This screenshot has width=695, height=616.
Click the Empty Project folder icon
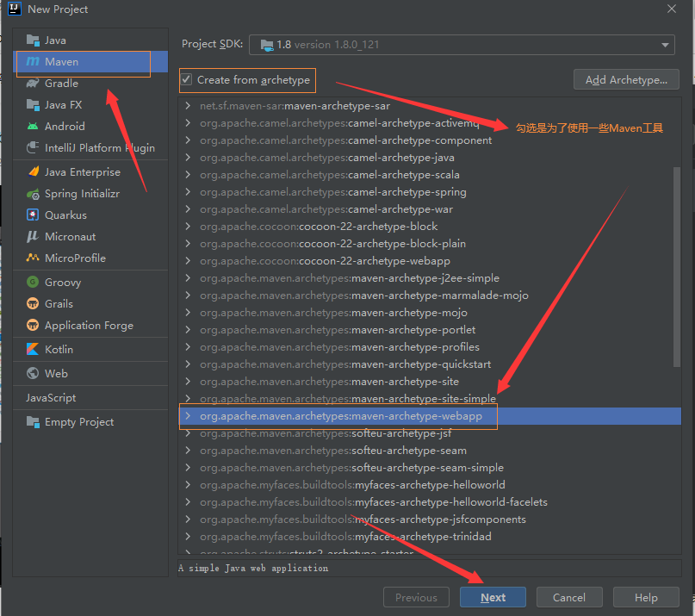coord(33,422)
